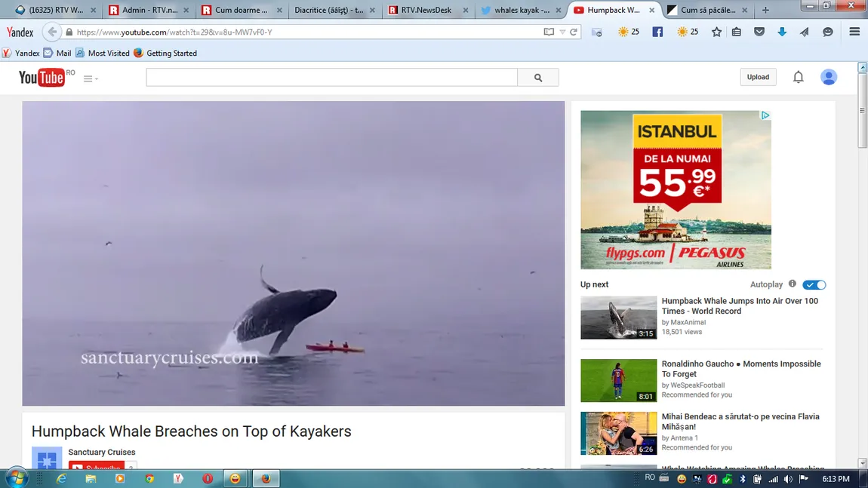Switch to the 'Diacritice (ăâîșț)' tab
Viewport: 868px width, 488px height.
(x=334, y=10)
